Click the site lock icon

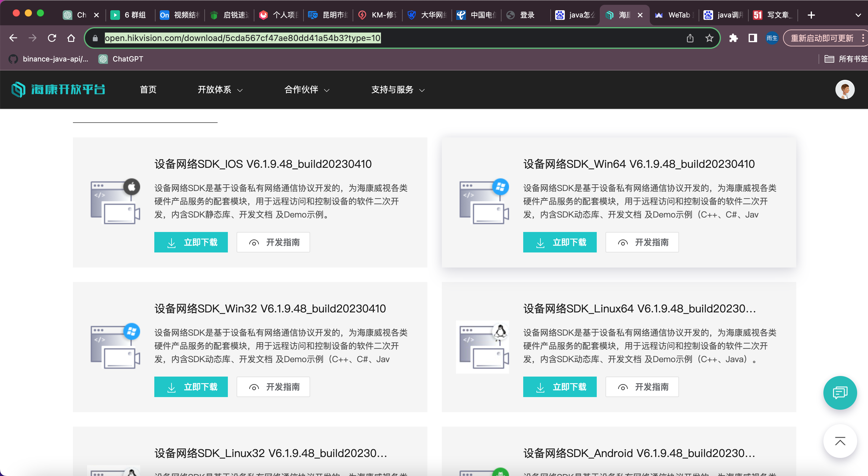click(95, 38)
